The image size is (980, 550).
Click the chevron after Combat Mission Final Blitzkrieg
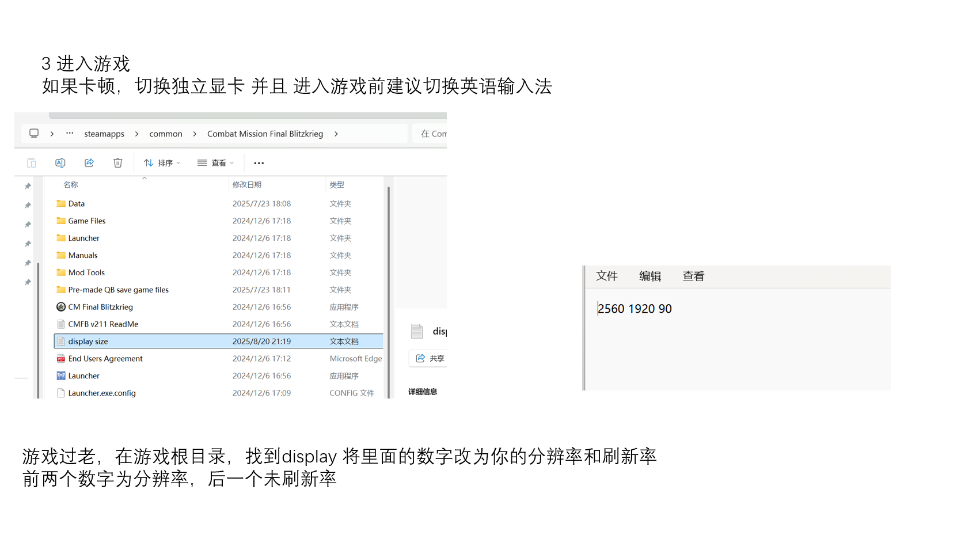click(336, 134)
